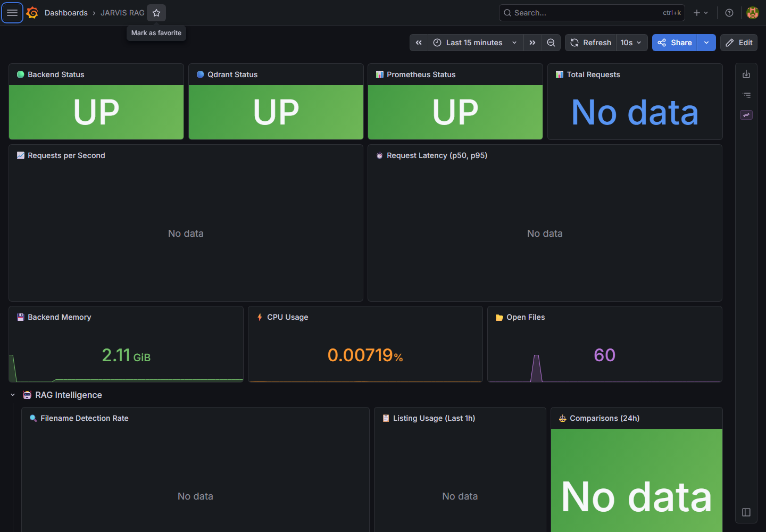Open the outline list icon in sidebar
The image size is (766, 532).
746,95
